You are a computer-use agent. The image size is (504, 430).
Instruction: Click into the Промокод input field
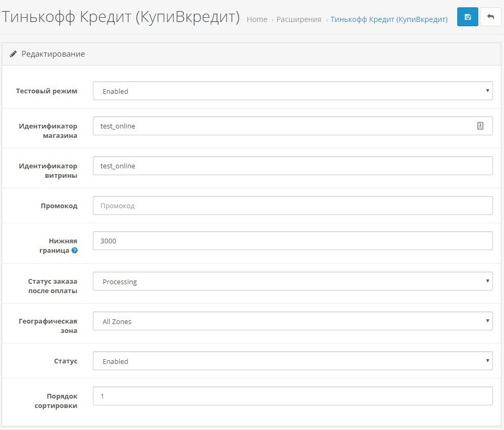pos(293,206)
